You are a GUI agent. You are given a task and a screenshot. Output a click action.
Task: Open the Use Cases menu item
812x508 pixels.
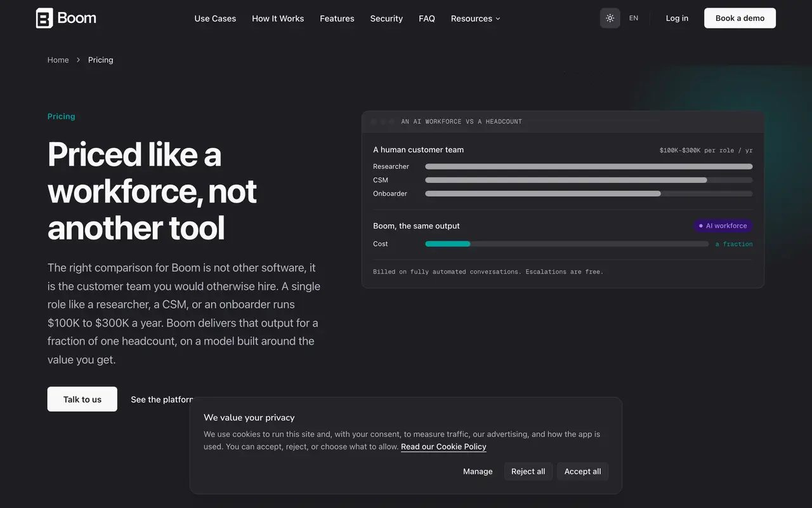(x=215, y=18)
